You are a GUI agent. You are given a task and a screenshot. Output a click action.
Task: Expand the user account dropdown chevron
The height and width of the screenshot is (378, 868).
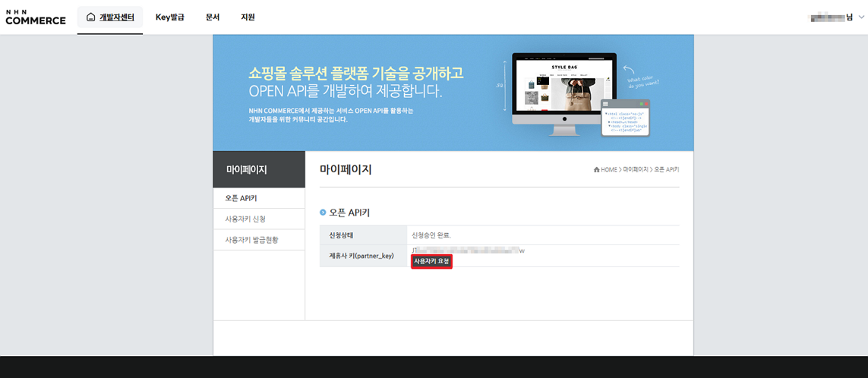point(860,17)
